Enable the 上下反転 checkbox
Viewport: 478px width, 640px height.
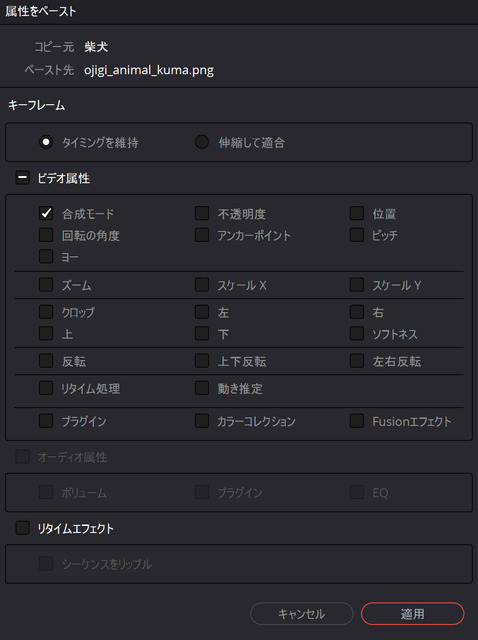pos(202,361)
